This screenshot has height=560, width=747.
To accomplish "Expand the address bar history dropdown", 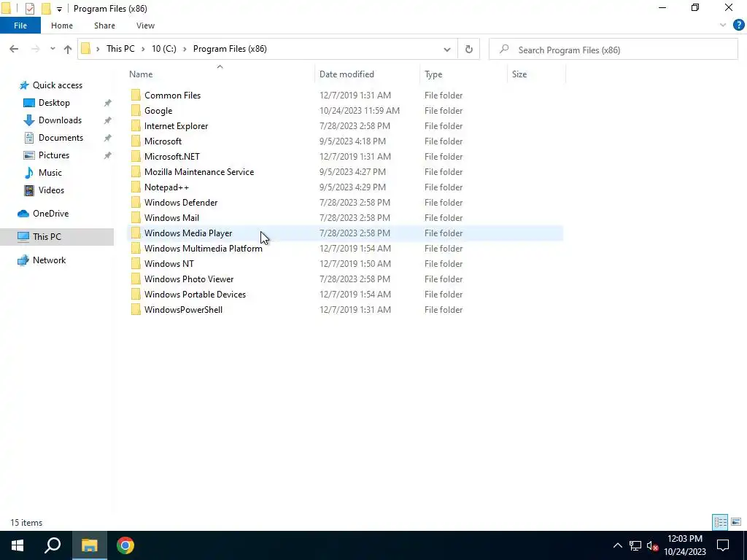I will click(x=447, y=49).
